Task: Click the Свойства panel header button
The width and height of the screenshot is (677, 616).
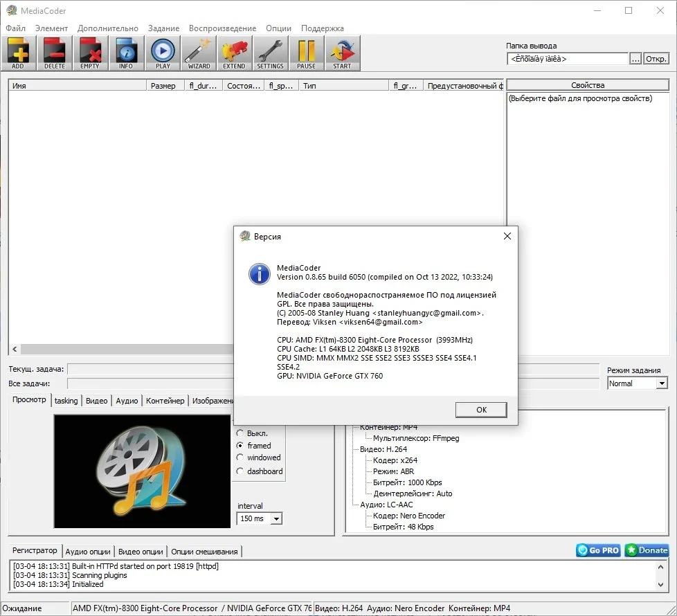Action: (x=588, y=85)
